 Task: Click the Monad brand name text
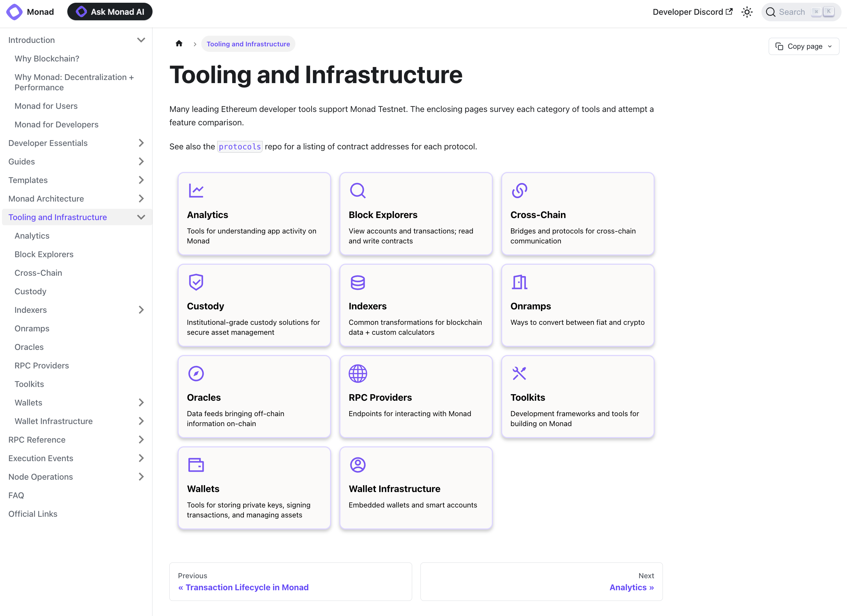tap(40, 12)
